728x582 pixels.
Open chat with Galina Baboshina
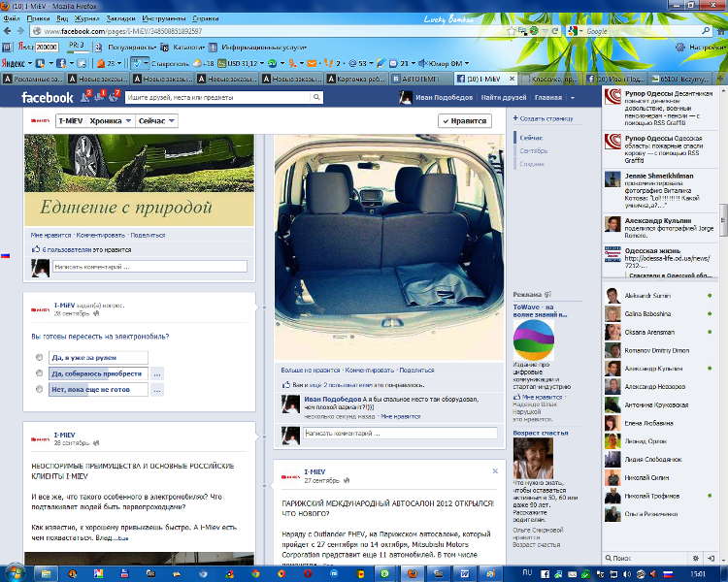(x=658, y=313)
